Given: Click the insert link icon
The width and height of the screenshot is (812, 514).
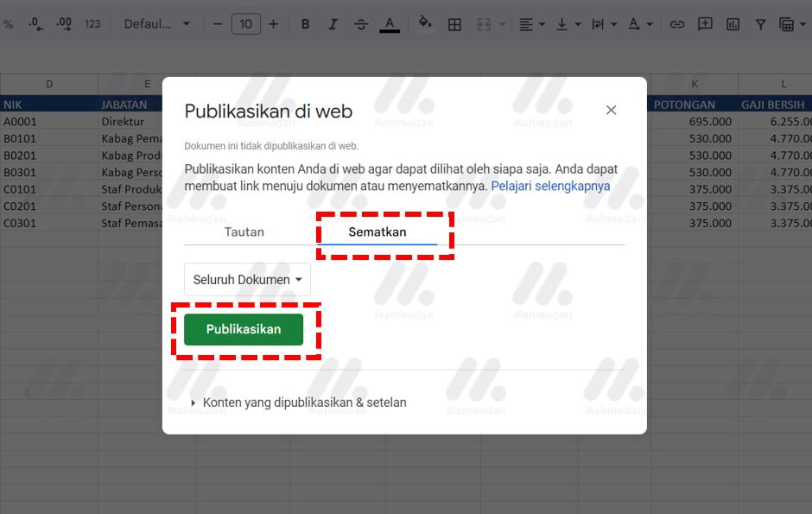Looking at the screenshot, I should pyautogui.click(x=677, y=24).
